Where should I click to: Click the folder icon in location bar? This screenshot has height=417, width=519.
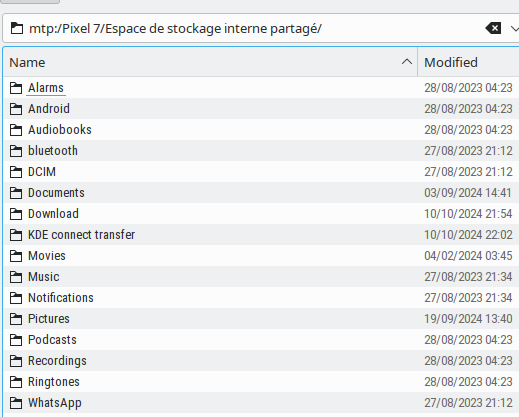pos(17,28)
